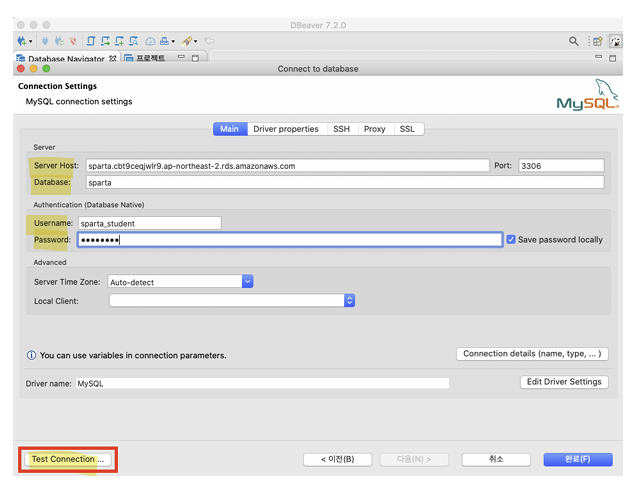Open dropdown arrow beside pen icon
Screen dimensions: 637x496
pyautogui.click(x=195, y=41)
